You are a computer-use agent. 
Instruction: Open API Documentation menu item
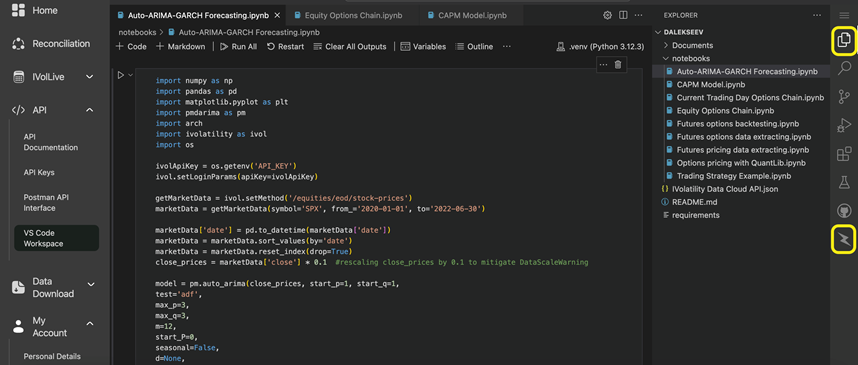click(51, 142)
